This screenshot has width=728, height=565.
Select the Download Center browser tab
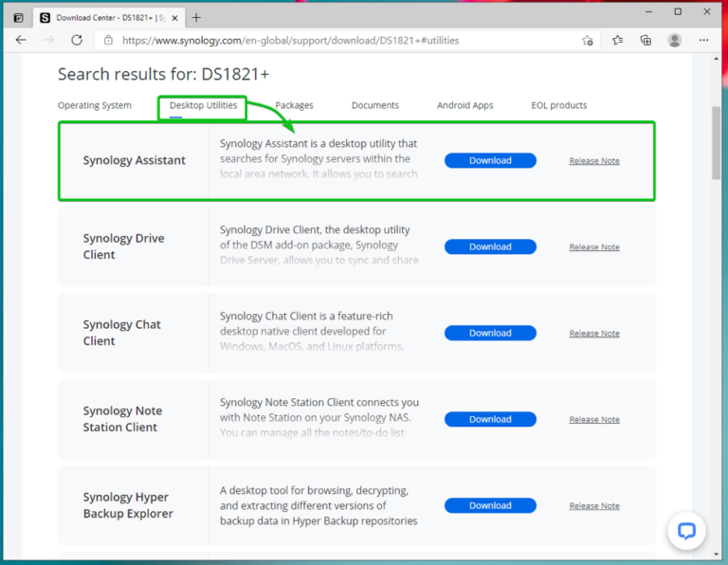108,18
